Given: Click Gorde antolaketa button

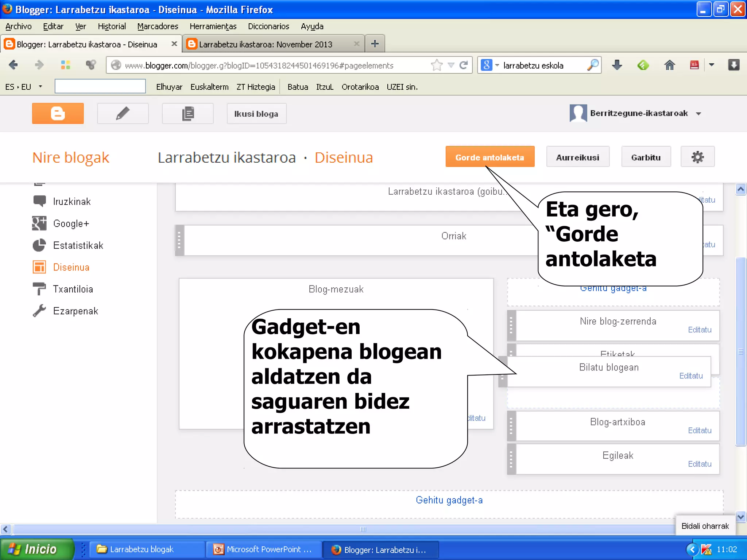Looking at the screenshot, I should point(489,157).
